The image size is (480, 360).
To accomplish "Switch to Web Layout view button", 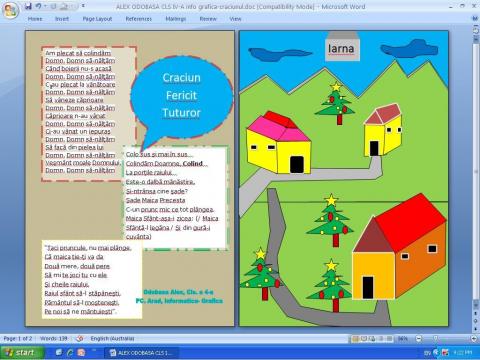I will (372, 339).
